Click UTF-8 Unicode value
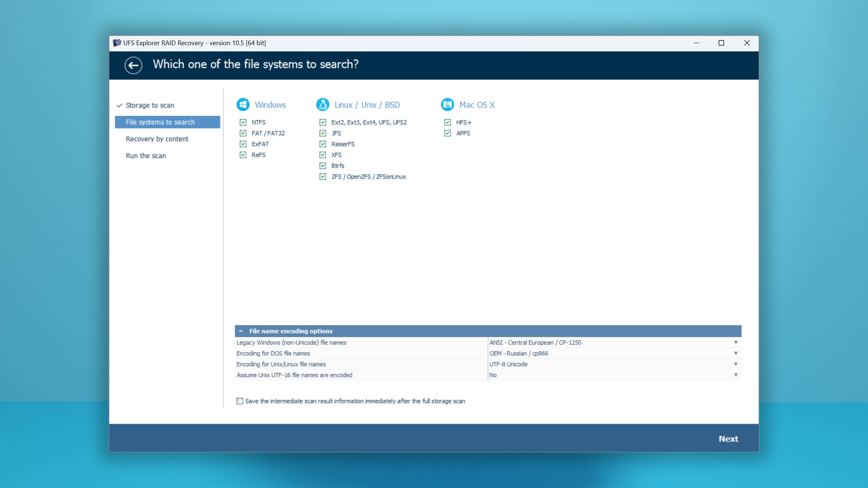Screen dimensions: 868x488 pyautogui.click(x=508, y=364)
